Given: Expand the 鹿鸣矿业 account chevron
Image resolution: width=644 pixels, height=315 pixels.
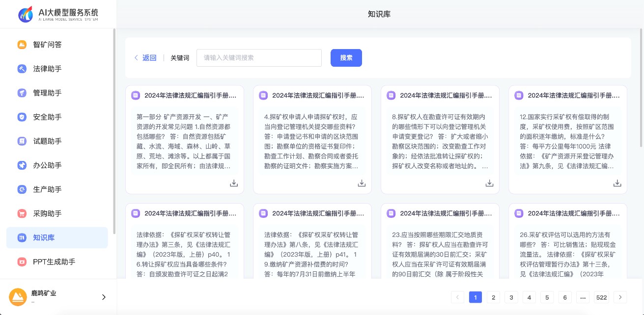Looking at the screenshot, I should (x=104, y=297).
